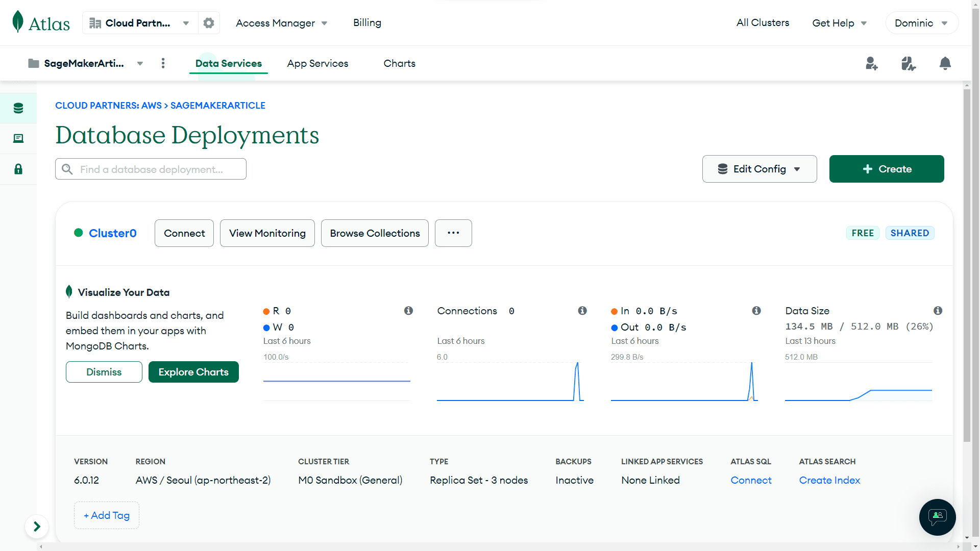Image resolution: width=980 pixels, height=551 pixels.
Task: Click the gear settings icon in toolbar
Action: click(x=209, y=23)
